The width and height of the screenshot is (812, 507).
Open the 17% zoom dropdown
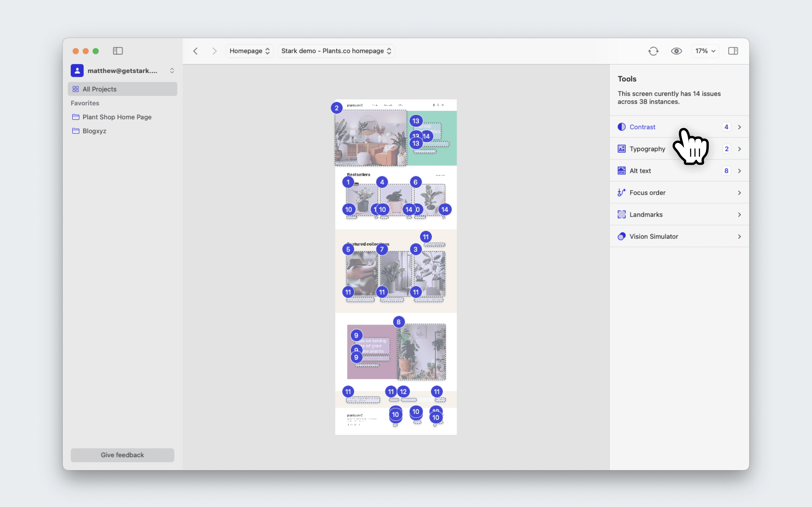[x=705, y=51]
